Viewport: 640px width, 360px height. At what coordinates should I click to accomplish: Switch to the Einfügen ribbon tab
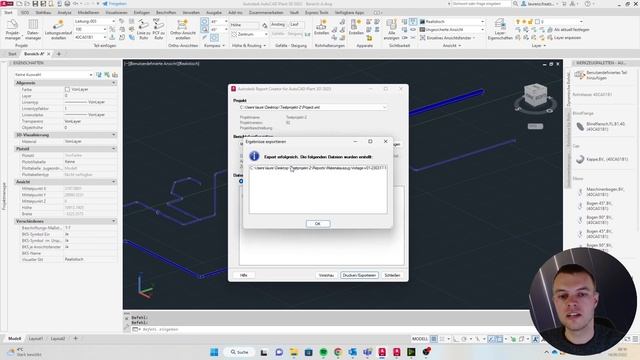coord(141,13)
